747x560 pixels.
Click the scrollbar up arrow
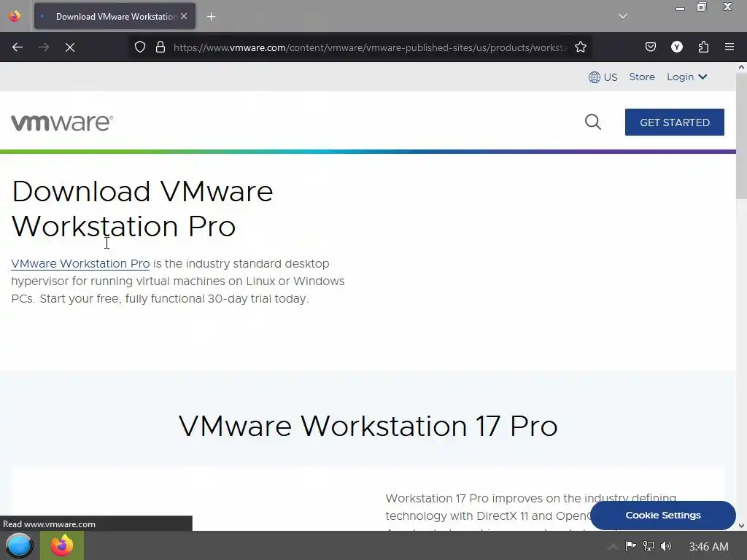pos(741,67)
